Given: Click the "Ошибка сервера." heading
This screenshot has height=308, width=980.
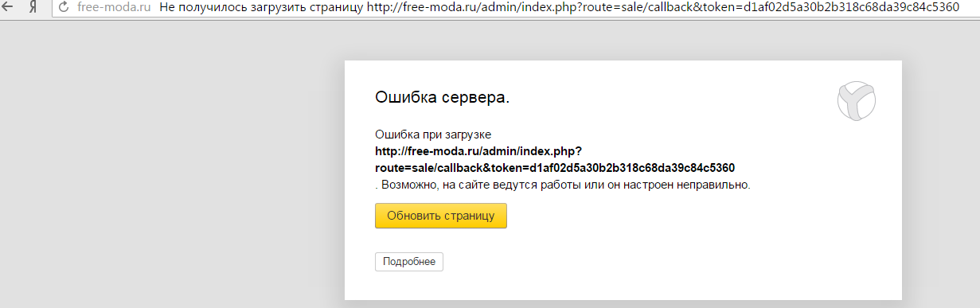Looking at the screenshot, I should point(442,99).
